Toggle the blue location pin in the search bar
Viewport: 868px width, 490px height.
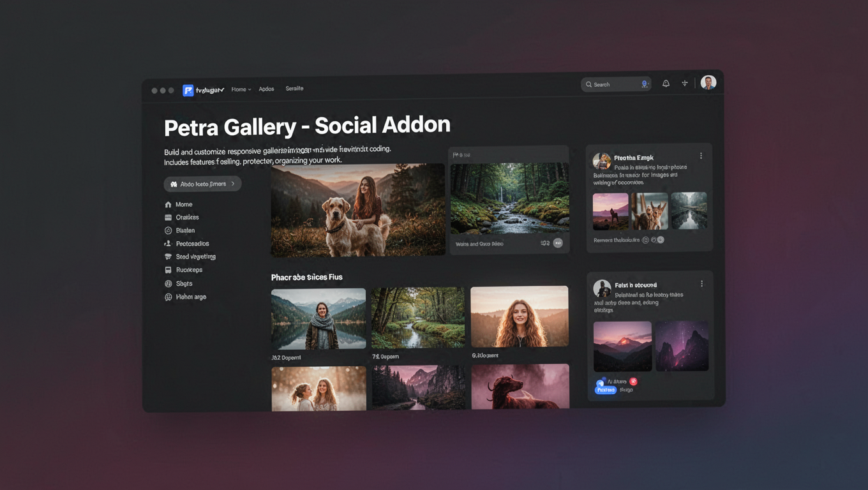645,84
